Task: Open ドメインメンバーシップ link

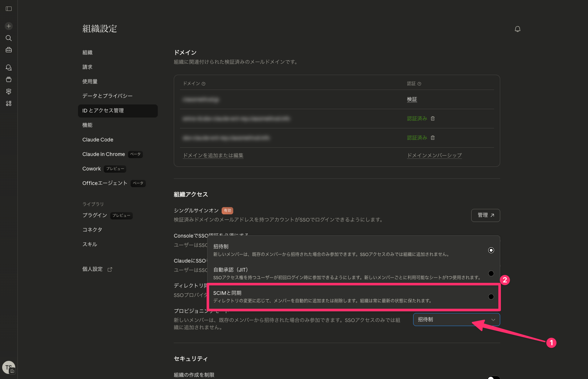Action: 434,156
